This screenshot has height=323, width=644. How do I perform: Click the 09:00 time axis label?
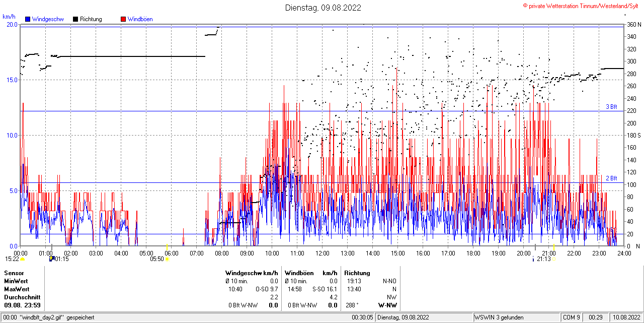click(x=247, y=253)
